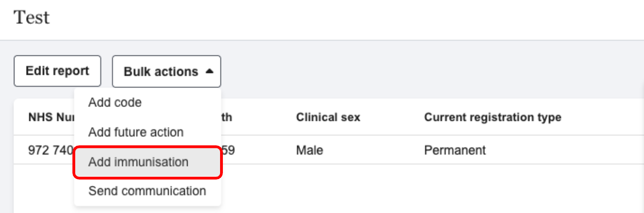The width and height of the screenshot is (644, 213).
Task: Click the birth date cell ending in 59
Action: point(229,150)
